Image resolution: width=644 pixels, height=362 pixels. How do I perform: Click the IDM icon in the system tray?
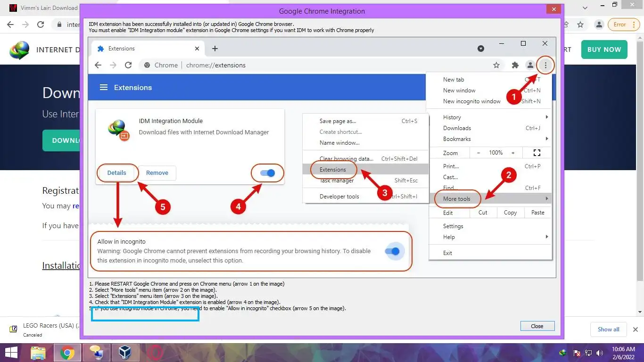[563, 353]
